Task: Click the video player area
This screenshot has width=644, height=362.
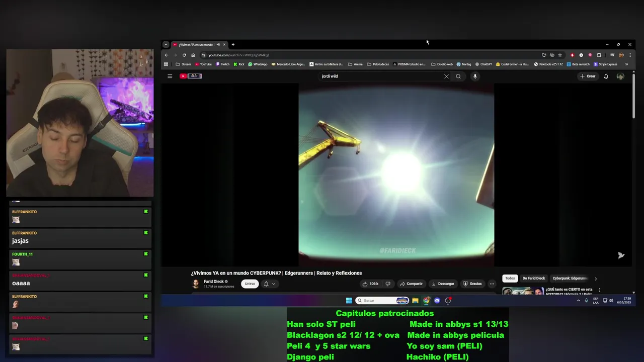Action: pyautogui.click(x=396, y=174)
